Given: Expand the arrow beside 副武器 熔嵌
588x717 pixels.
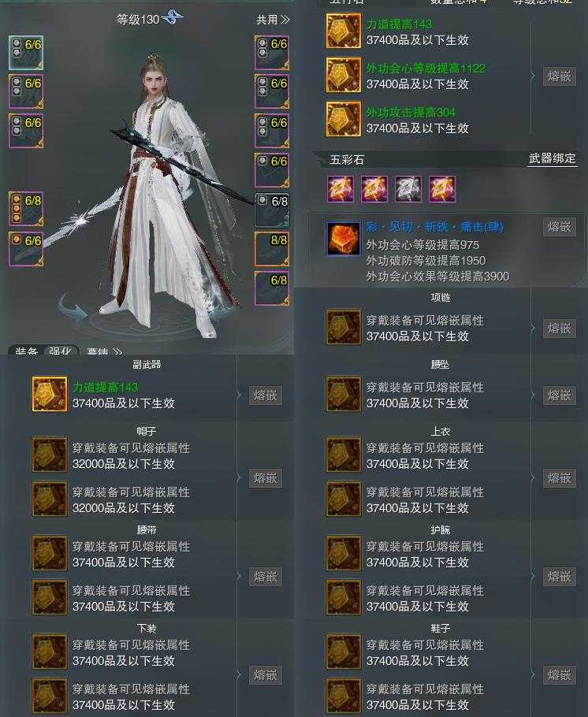Looking at the screenshot, I should 239,395.
